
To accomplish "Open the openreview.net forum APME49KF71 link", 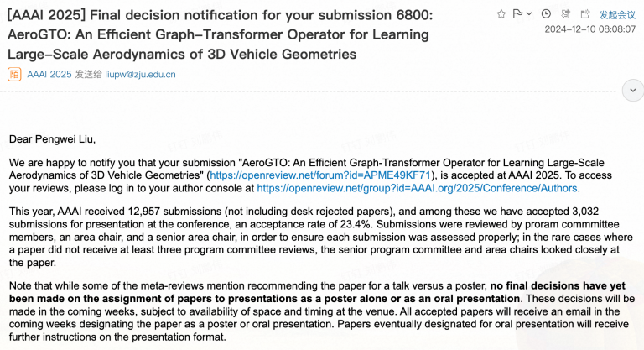I will pyautogui.click(x=320, y=175).
